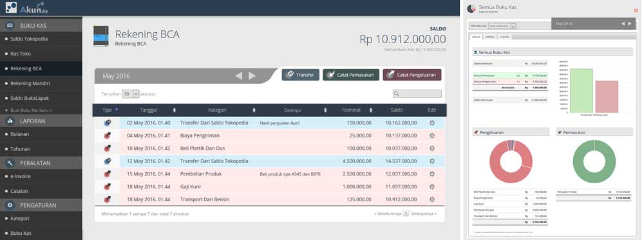Click the Akun.biz logo icon

tap(11, 7)
